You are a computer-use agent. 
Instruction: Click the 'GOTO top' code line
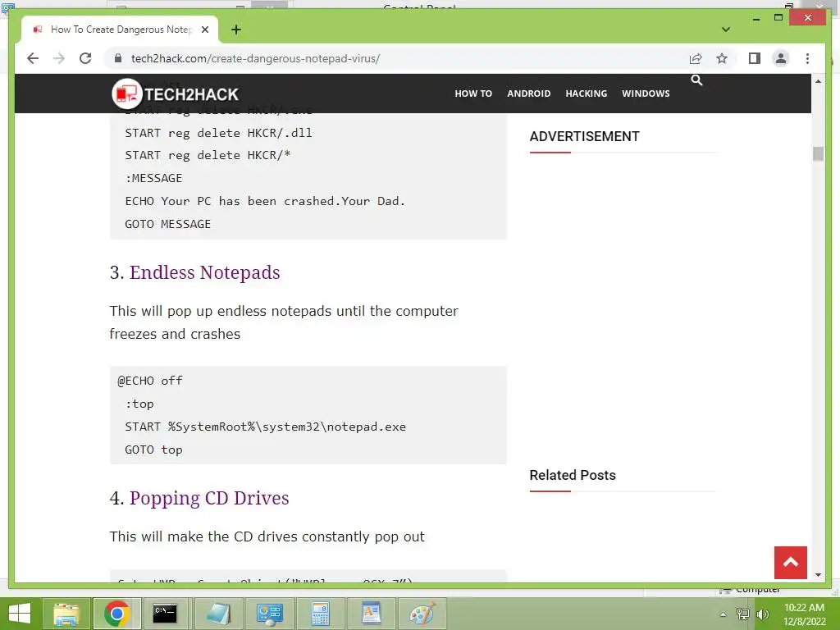click(153, 450)
